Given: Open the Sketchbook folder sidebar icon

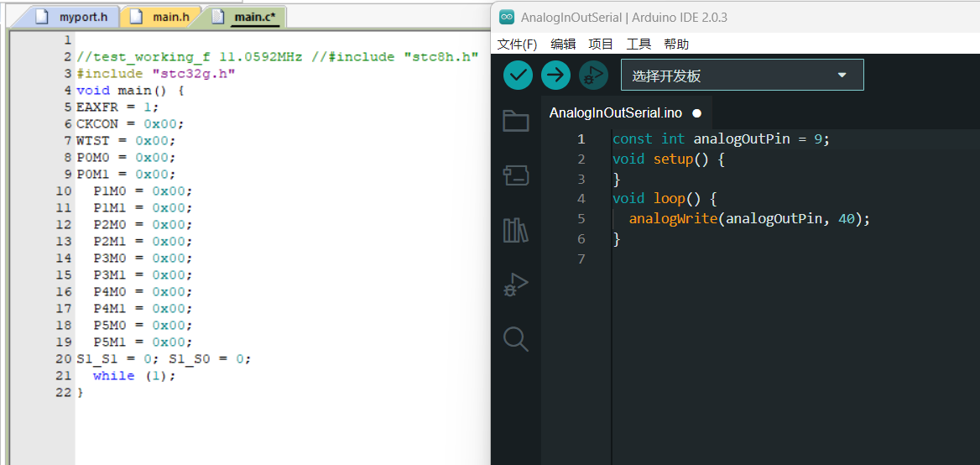Looking at the screenshot, I should click(515, 121).
